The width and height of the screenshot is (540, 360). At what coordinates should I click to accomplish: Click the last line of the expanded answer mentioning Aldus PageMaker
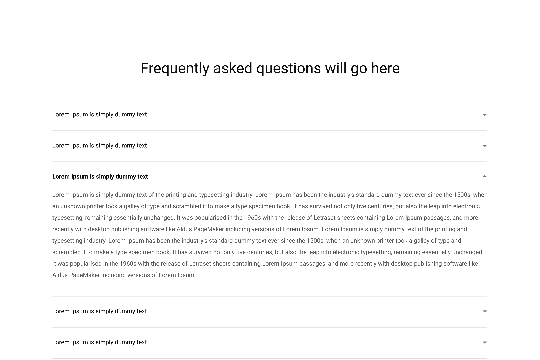tap(124, 275)
